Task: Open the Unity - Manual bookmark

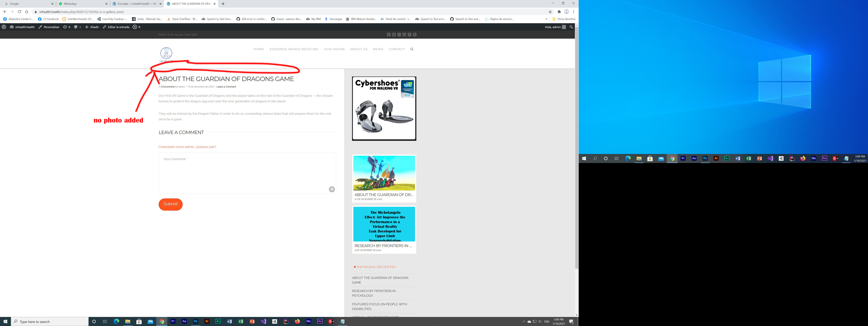Action: [147, 19]
